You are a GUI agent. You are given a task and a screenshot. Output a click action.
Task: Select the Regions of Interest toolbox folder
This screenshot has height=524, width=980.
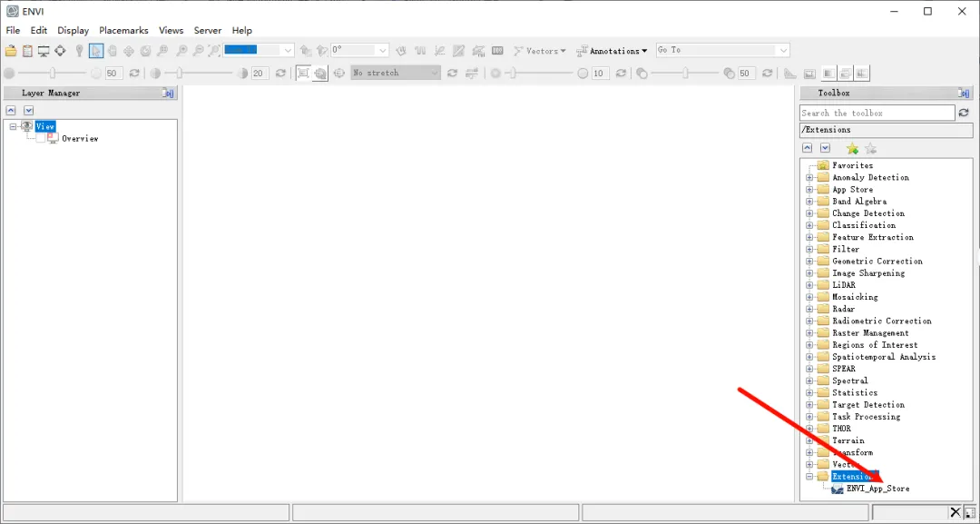click(875, 344)
